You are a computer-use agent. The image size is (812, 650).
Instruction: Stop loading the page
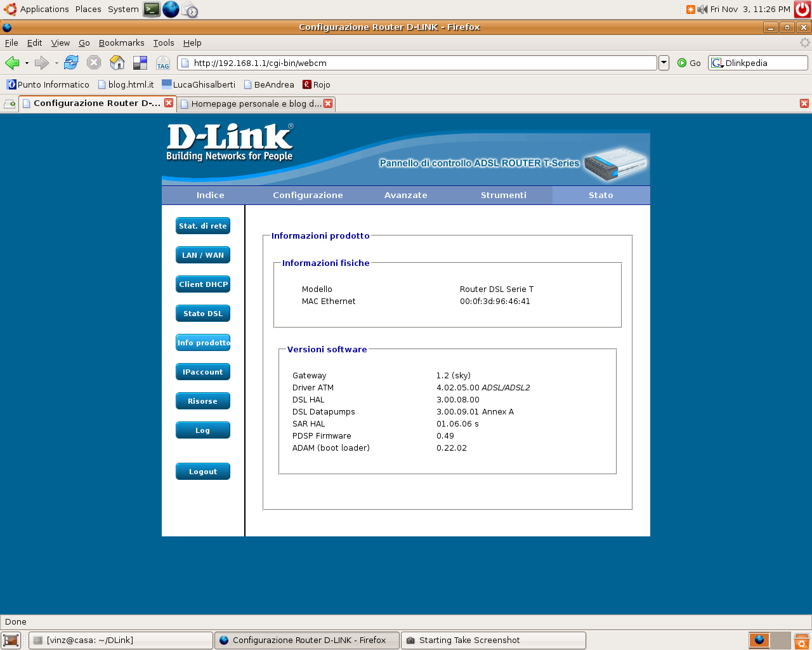(x=94, y=62)
